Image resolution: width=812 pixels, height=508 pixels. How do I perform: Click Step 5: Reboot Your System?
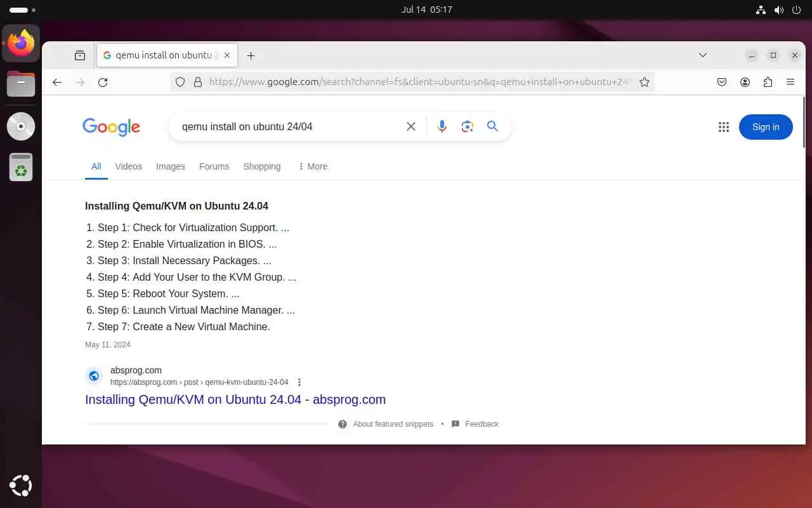169,293
